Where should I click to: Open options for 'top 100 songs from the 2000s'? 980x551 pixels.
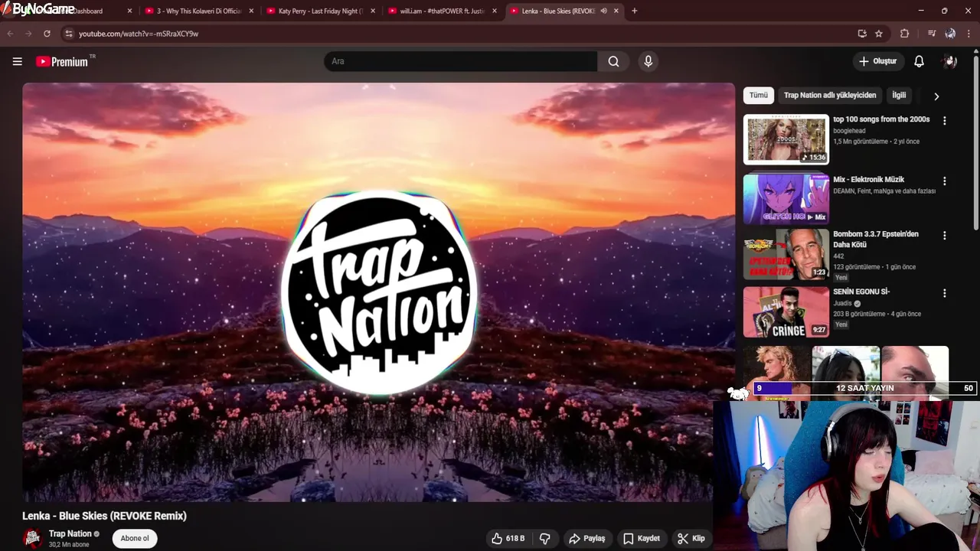click(944, 121)
